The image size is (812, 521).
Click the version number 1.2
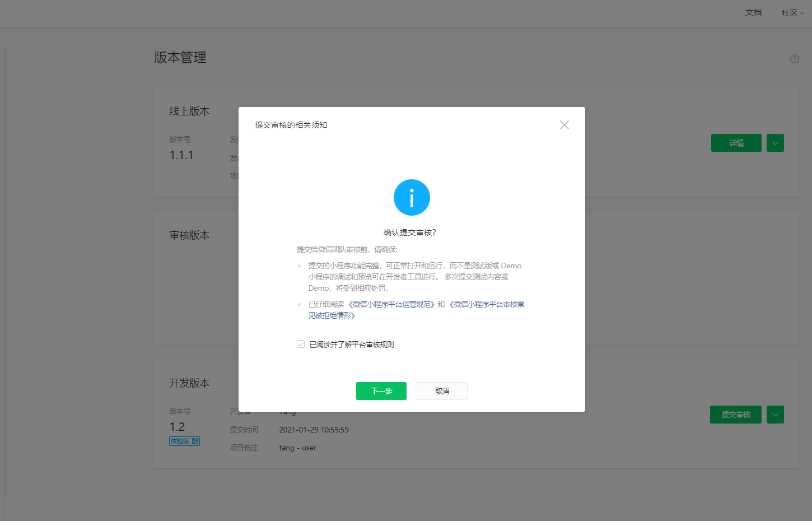coord(176,426)
